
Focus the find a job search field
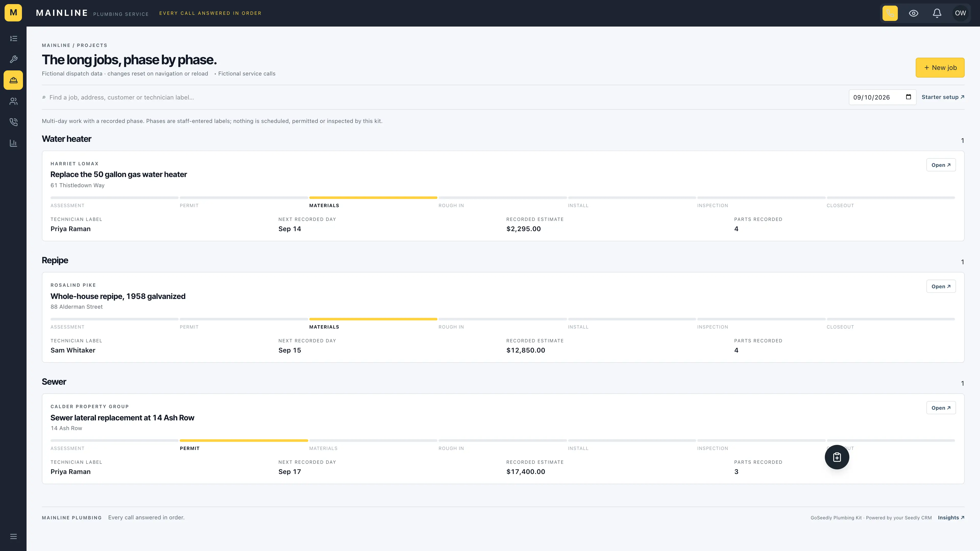445,97
